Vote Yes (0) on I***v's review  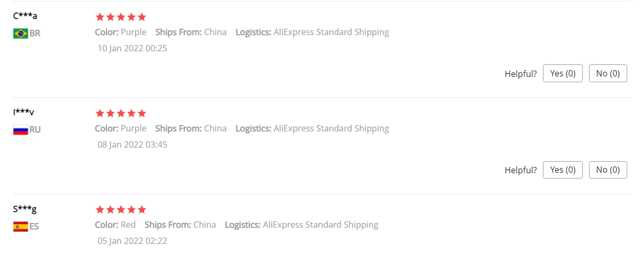(x=563, y=170)
